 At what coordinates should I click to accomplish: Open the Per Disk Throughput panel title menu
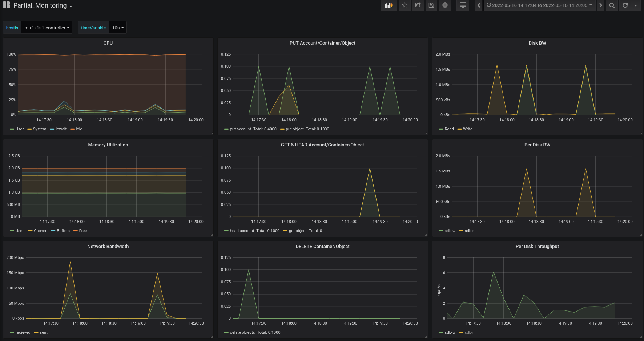coord(537,247)
